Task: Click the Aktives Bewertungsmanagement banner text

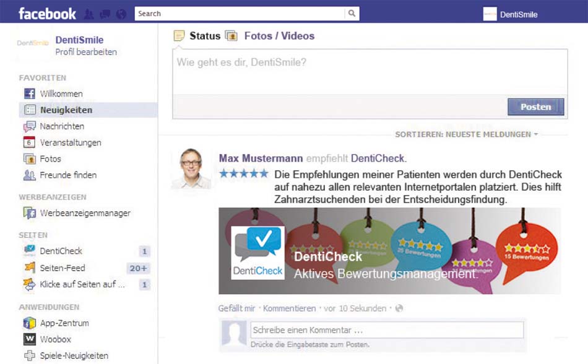Action: pos(386,274)
